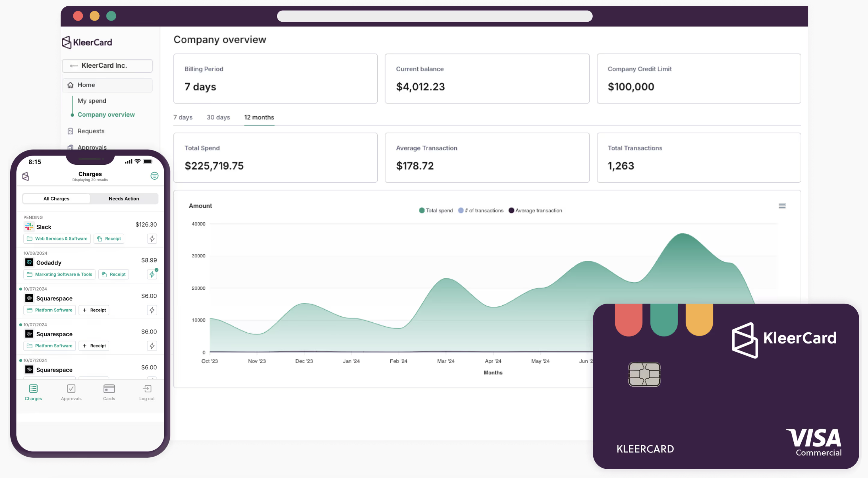This screenshot has width=868, height=478.
Task: Add Receipt to first Squarespace charge
Action: 94,310
